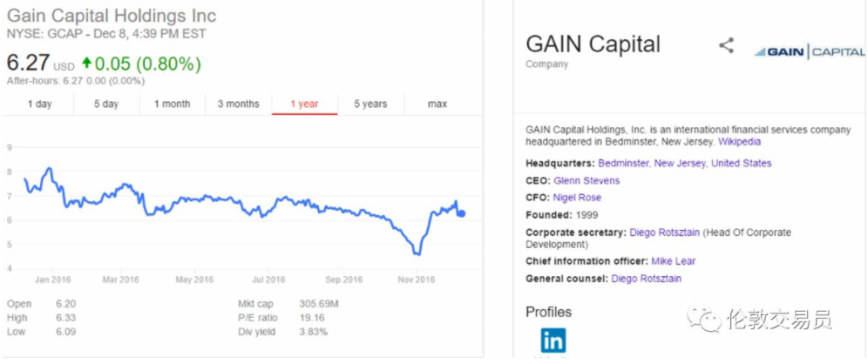This screenshot has height=364, width=868.
Task: Click Chief information officer Mike Lear link
Action: [673, 261]
